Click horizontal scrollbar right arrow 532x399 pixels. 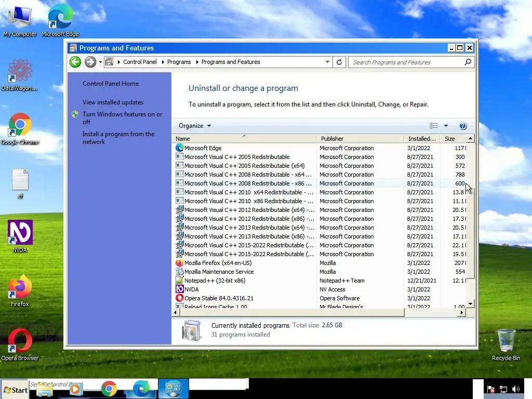pos(461,312)
